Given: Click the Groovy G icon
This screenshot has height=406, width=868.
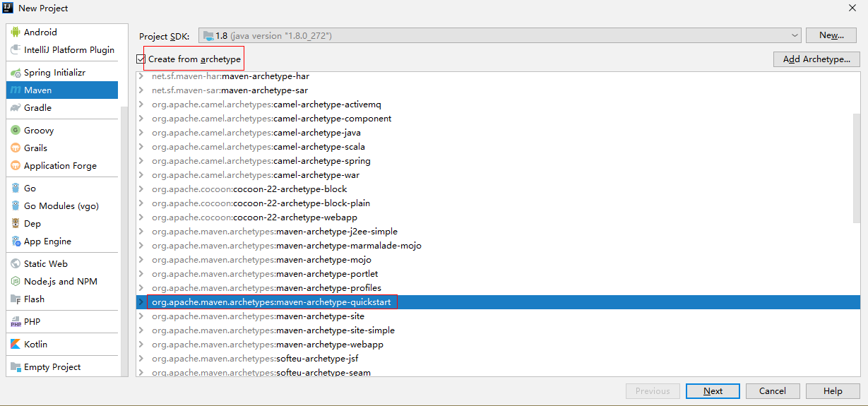Looking at the screenshot, I should click(16, 131).
